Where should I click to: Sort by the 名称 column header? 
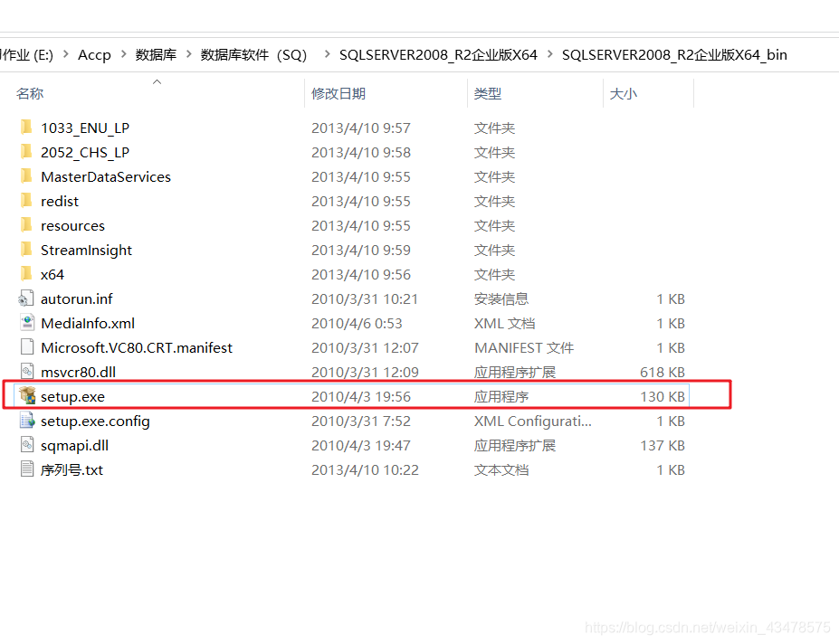click(x=30, y=93)
